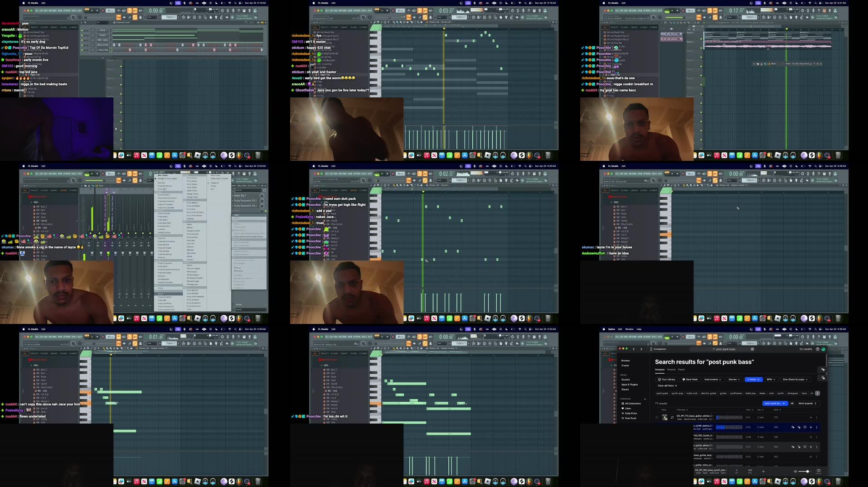The height and width of the screenshot is (487, 868).
Task: Open the One-Shots & Loops dropdown
Action: click(795, 380)
